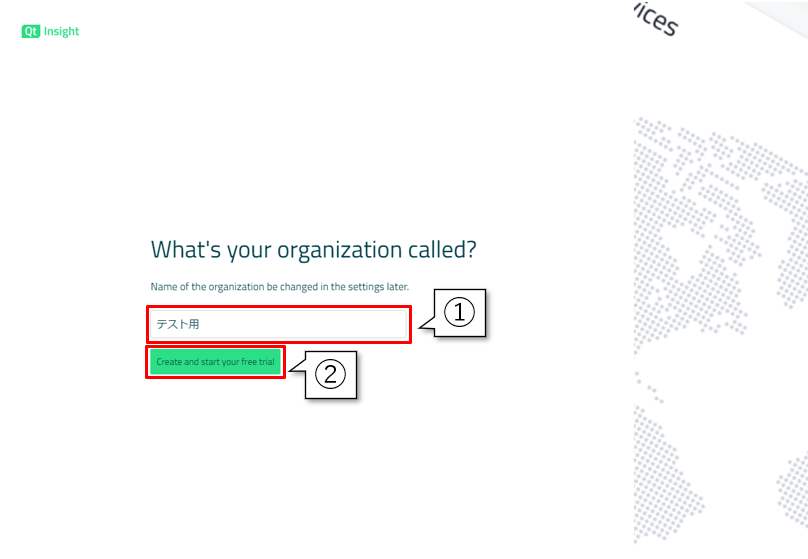This screenshot has width=808, height=559.
Task: Click the テスト用 text in the field
Action: click(x=178, y=324)
